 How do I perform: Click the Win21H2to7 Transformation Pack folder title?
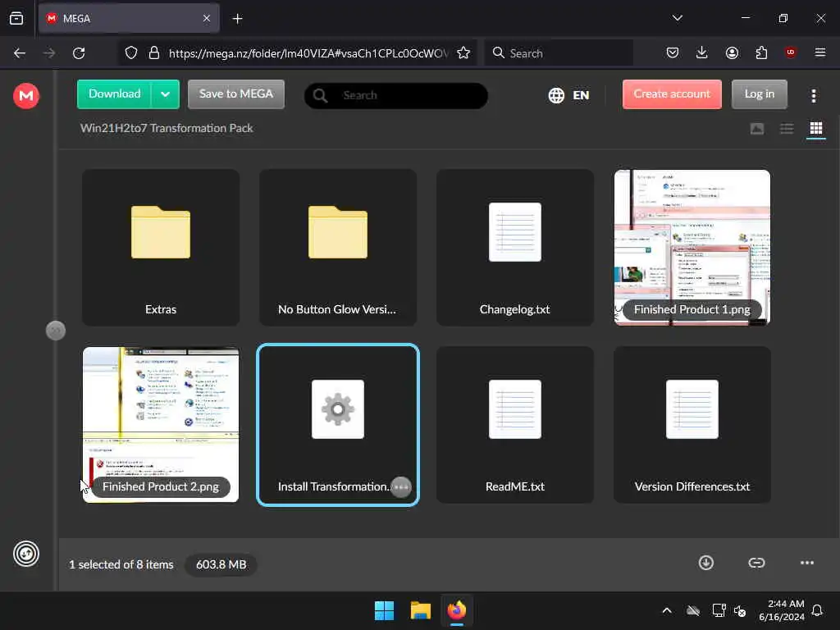[167, 128]
